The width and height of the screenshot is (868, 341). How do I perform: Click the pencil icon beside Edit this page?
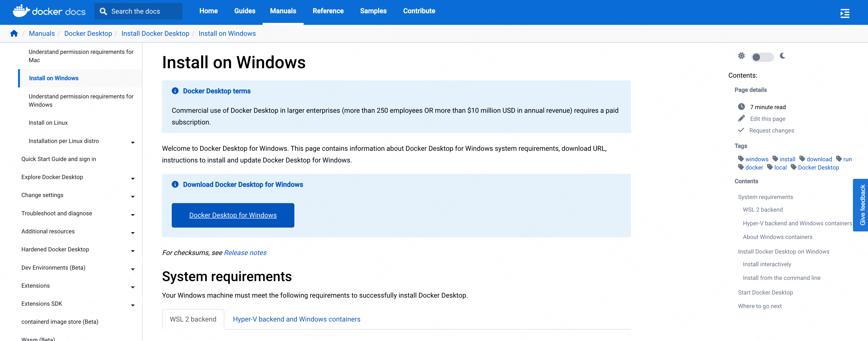[741, 118]
